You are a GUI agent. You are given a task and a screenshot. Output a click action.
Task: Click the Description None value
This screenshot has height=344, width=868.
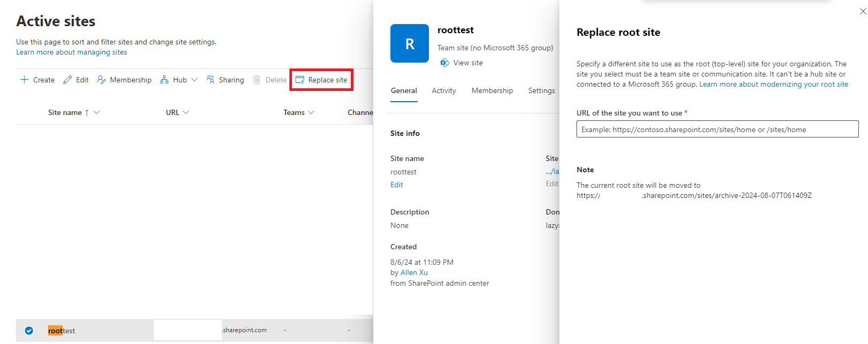400,225
